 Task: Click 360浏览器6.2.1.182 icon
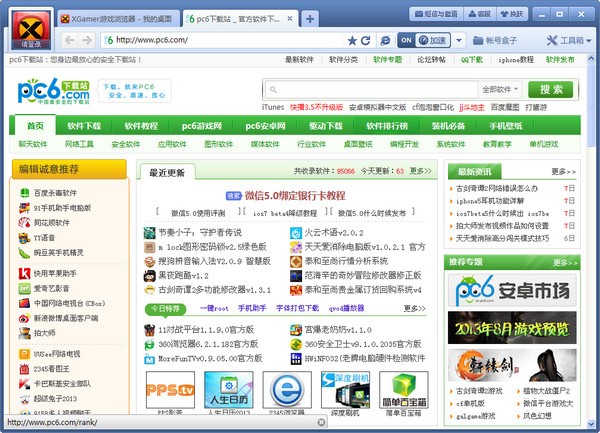pos(149,344)
